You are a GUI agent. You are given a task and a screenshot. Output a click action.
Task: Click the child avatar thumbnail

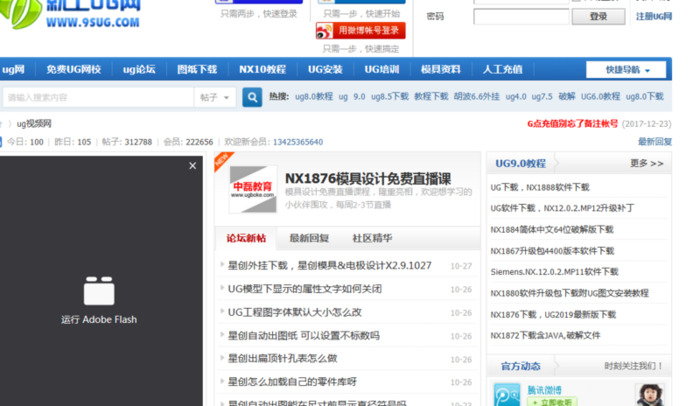point(650,395)
